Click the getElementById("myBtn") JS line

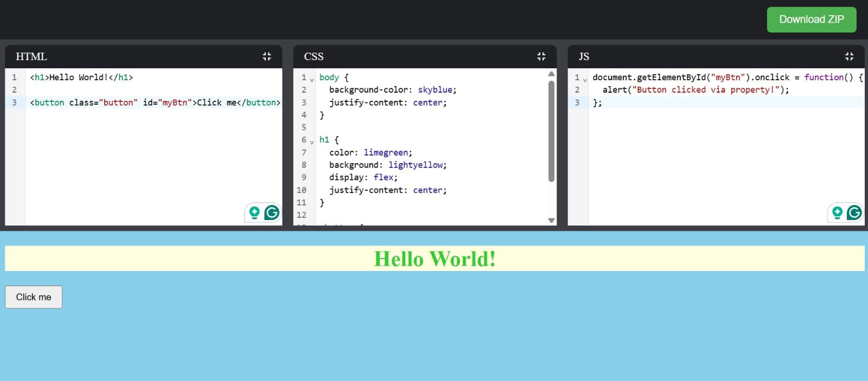coord(727,77)
